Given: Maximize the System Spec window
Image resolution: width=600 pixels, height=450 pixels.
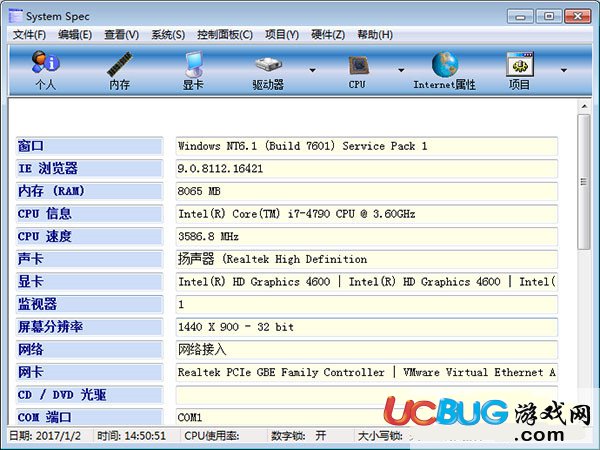Looking at the screenshot, I should click(x=549, y=16).
